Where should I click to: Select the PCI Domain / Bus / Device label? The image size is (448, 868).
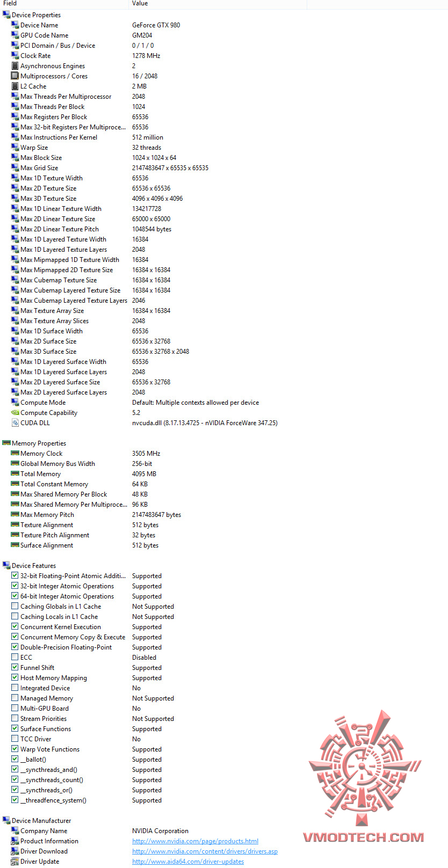(x=58, y=46)
